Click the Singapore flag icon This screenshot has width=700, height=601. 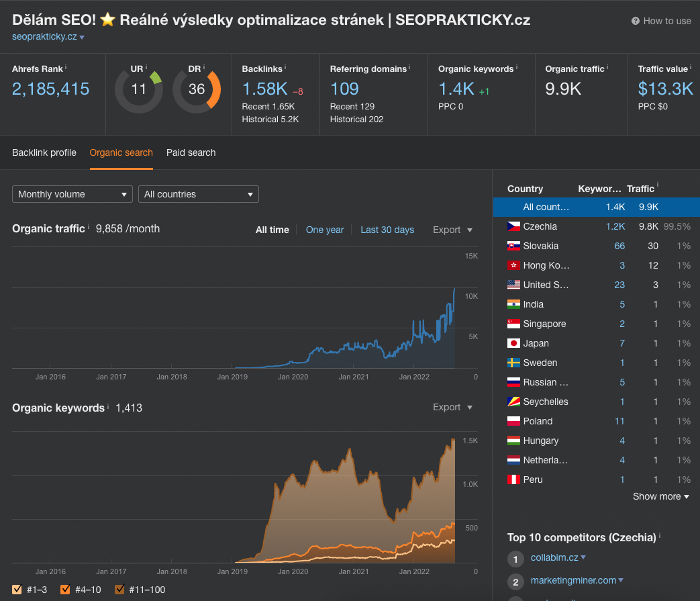click(514, 324)
